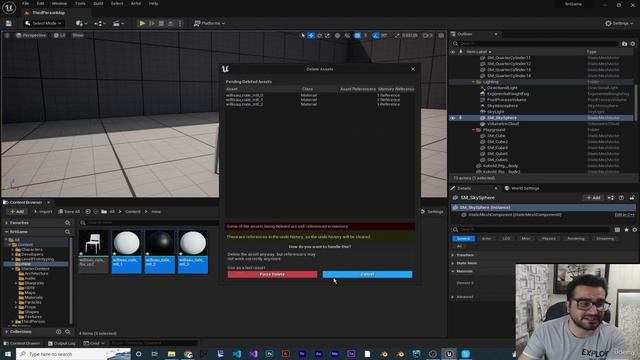Select the chair asset thumbnail
The image size is (640, 360).
(93, 251)
